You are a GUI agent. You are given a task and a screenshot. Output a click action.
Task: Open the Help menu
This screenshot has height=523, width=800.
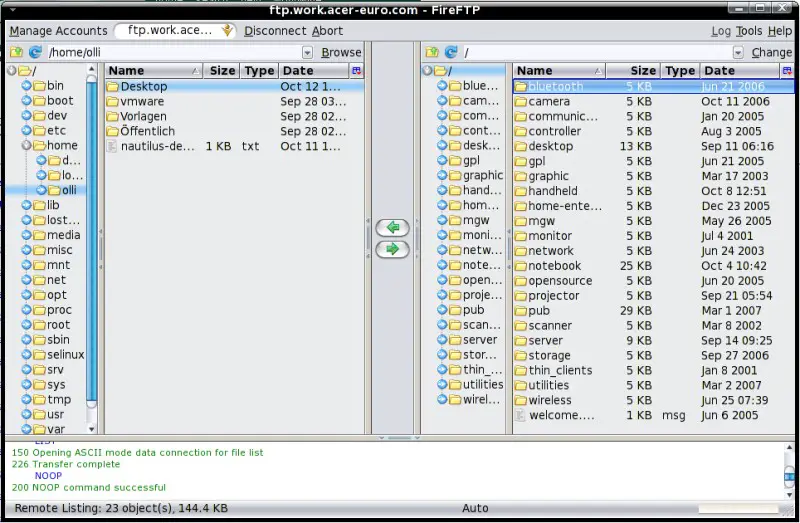click(x=780, y=31)
